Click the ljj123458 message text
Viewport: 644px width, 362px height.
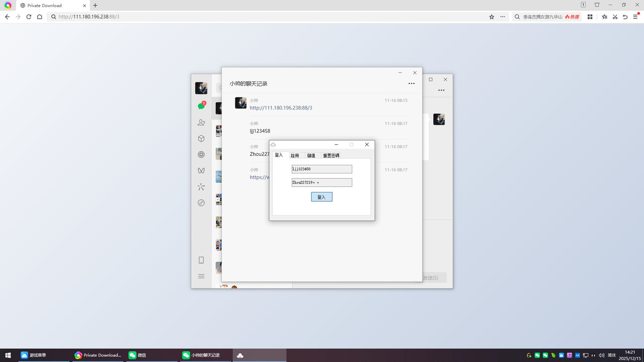[x=260, y=131]
